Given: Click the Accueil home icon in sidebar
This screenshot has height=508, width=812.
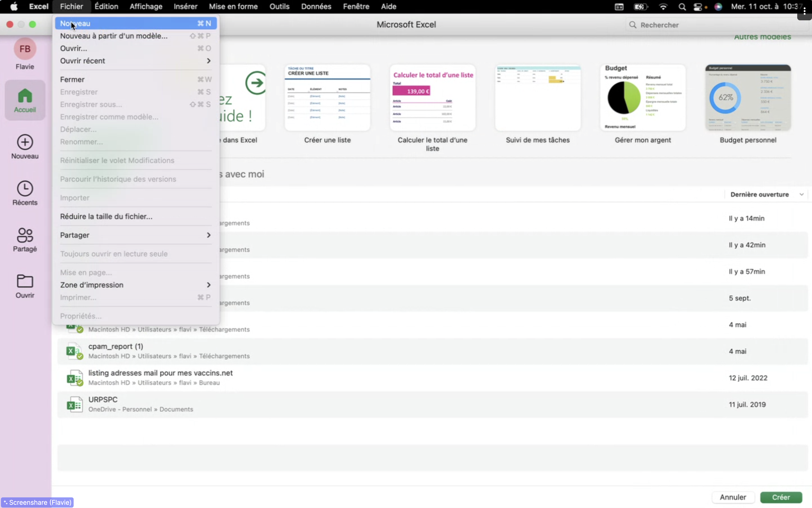Looking at the screenshot, I should coord(25,95).
